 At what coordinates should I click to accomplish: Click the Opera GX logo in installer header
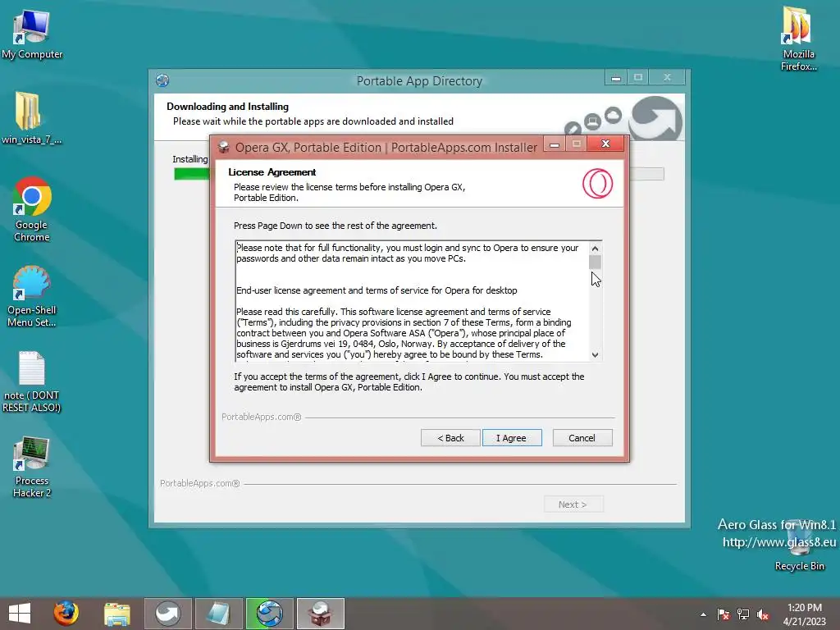(x=597, y=183)
